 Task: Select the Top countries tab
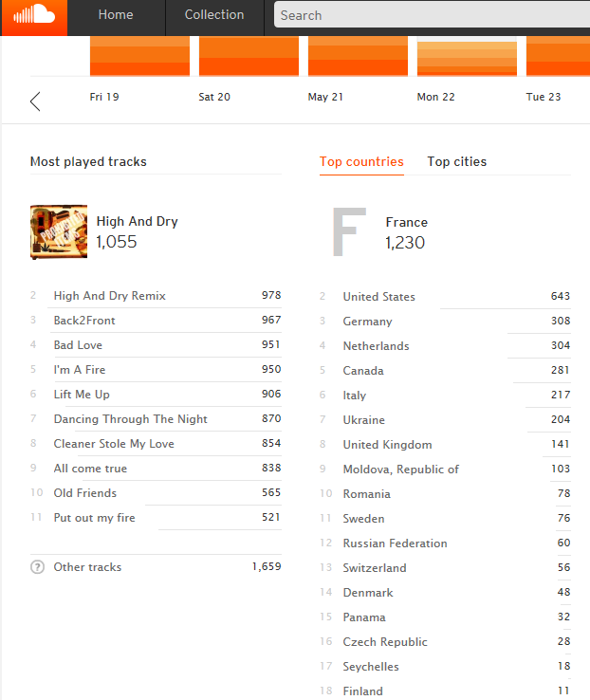(x=361, y=162)
